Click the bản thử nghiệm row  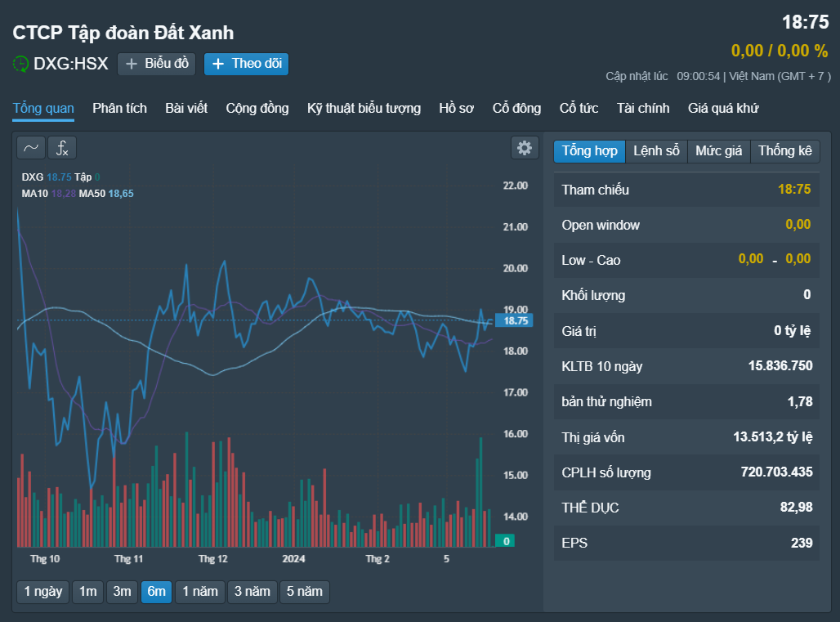[686, 402]
